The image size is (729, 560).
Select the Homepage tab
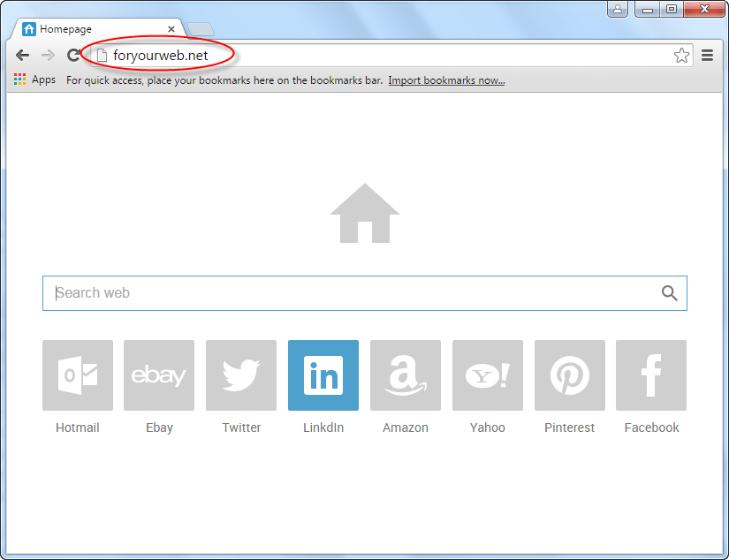coord(98,29)
